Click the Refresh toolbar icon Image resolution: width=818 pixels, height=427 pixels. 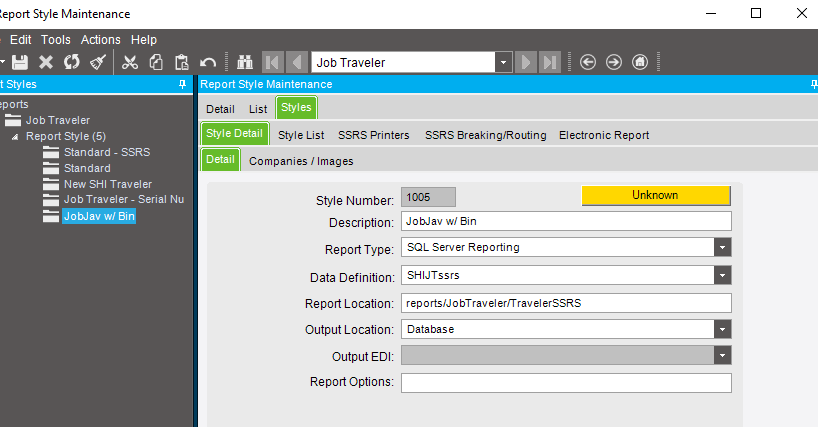coord(72,62)
